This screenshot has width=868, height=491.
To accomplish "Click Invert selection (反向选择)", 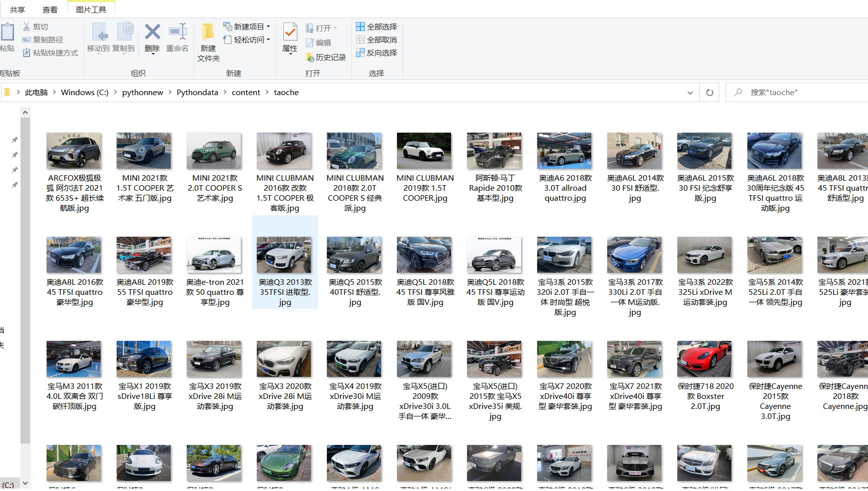I will point(376,53).
